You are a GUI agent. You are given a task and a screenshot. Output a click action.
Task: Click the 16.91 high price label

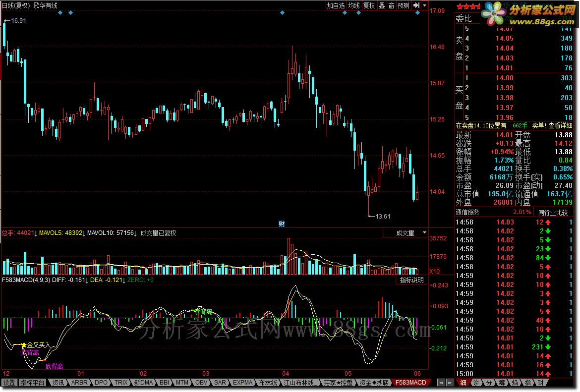18,21
